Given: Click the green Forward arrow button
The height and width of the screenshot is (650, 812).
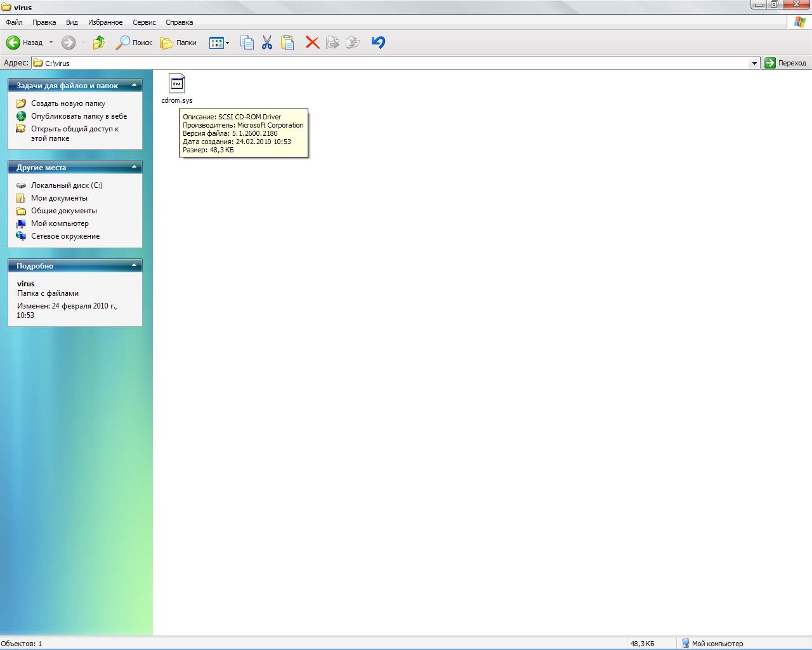Looking at the screenshot, I should point(69,43).
